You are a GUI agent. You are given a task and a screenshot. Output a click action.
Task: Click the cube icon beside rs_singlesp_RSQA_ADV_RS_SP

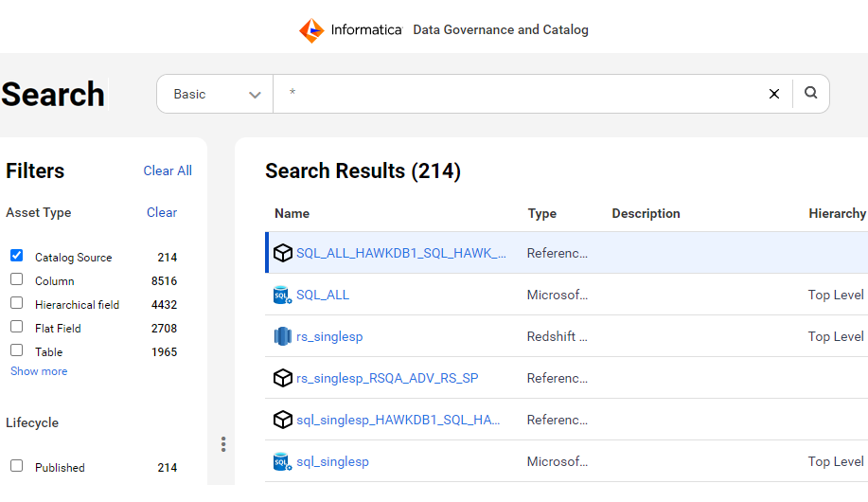[283, 378]
